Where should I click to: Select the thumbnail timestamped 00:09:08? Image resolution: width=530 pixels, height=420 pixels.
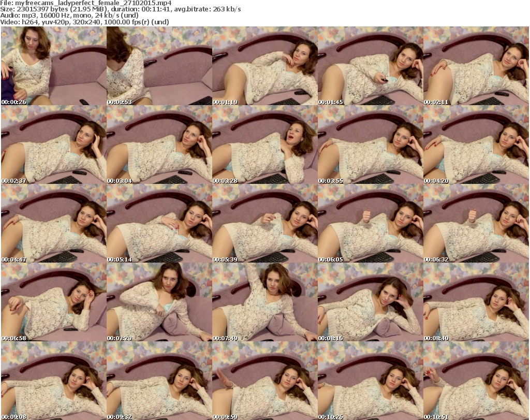tap(54, 381)
